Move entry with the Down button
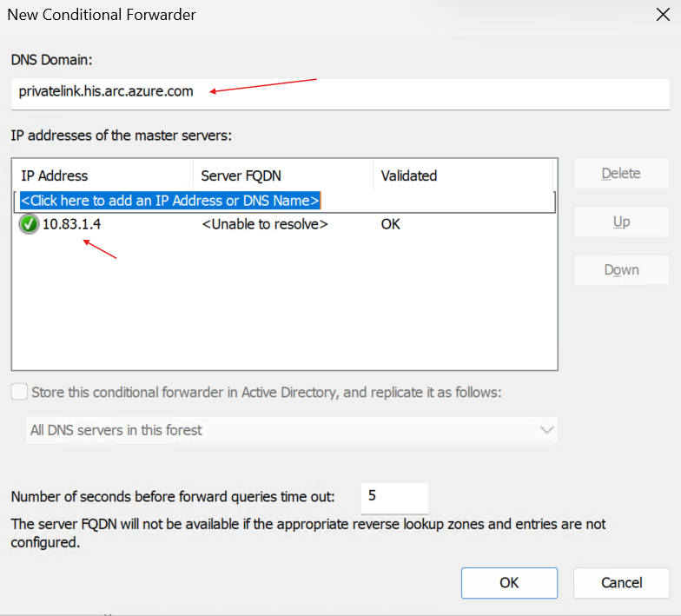 (621, 269)
